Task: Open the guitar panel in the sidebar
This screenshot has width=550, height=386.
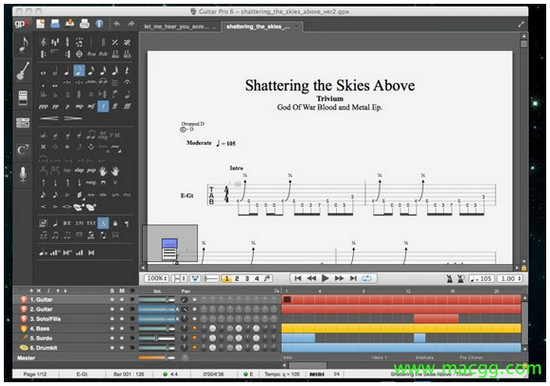Action: (x=23, y=71)
